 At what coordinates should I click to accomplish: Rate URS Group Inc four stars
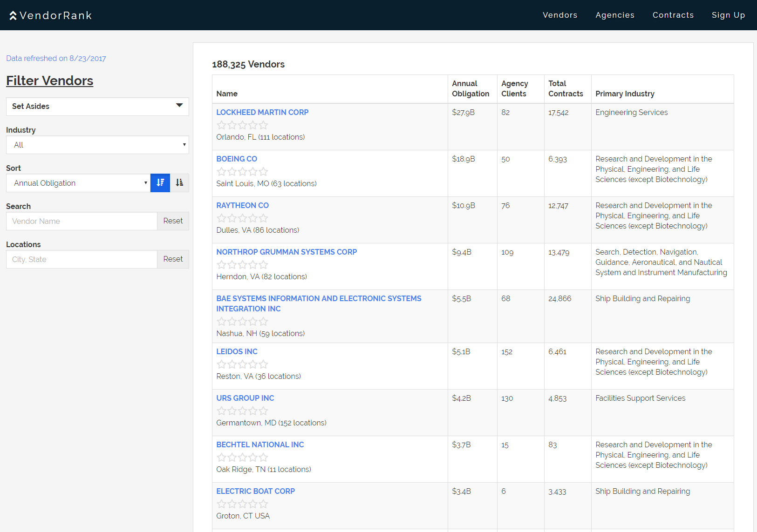pyautogui.click(x=253, y=411)
